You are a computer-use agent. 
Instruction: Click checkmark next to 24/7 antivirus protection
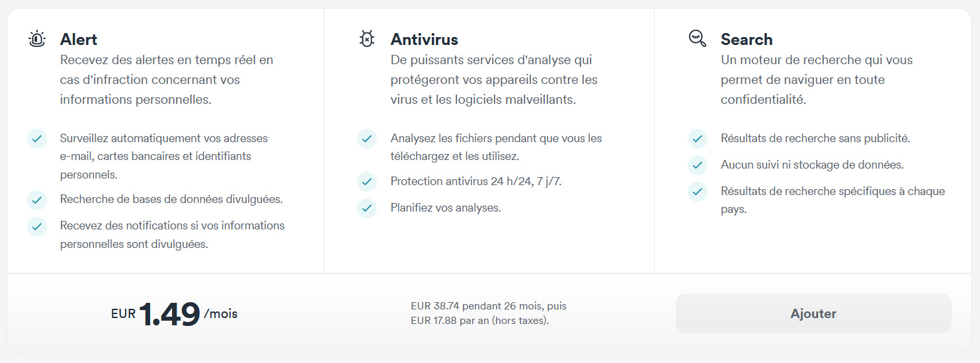tap(367, 182)
